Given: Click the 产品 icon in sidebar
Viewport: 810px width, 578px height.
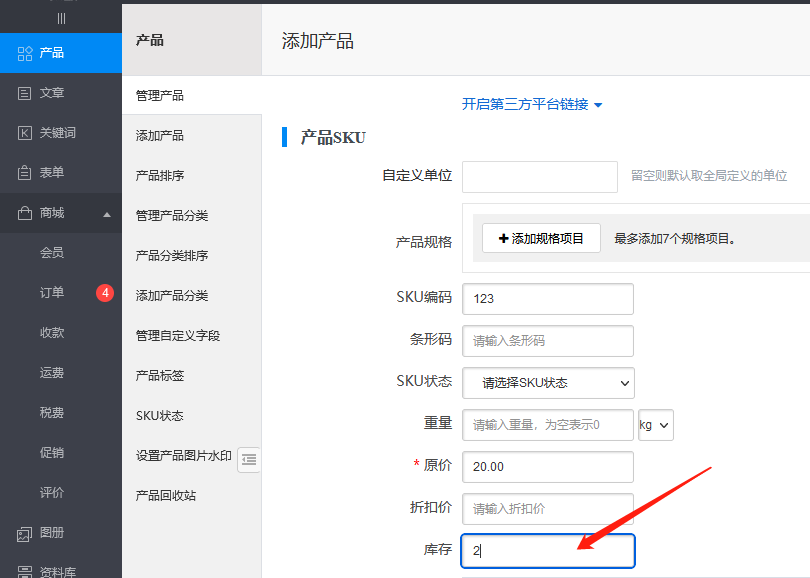Looking at the screenshot, I should (25, 53).
